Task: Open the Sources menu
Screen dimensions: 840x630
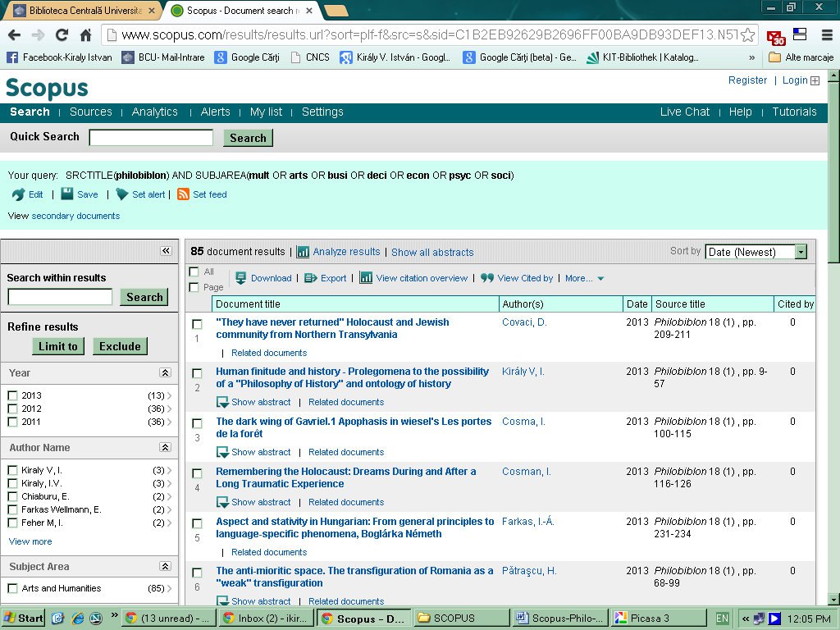Action: point(90,112)
